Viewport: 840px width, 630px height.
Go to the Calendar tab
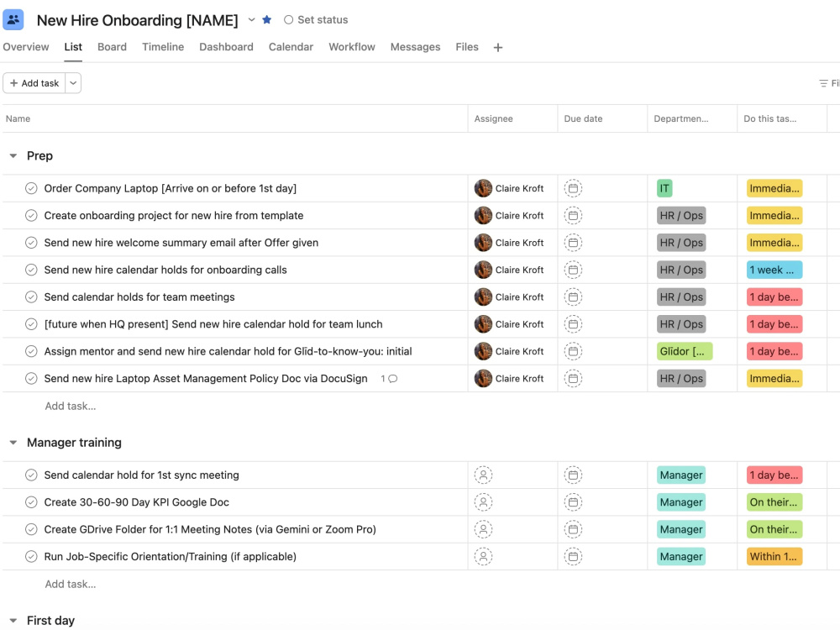click(291, 47)
